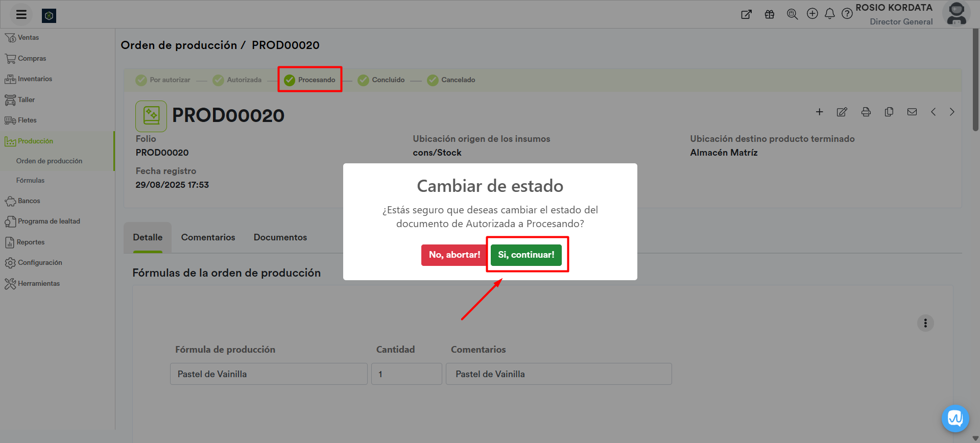Select the Procesando status step
Image resolution: width=980 pixels, height=443 pixels.
click(310, 80)
